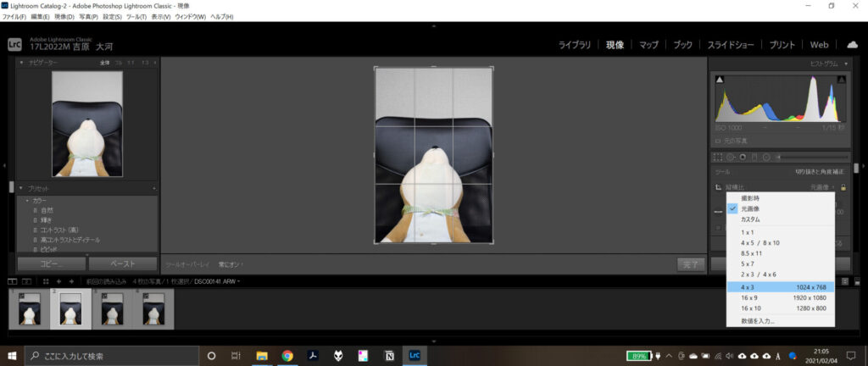The height and width of the screenshot is (366, 868).
Task: Open the ヘルプ(H) menu
Action: click(221, 17)
